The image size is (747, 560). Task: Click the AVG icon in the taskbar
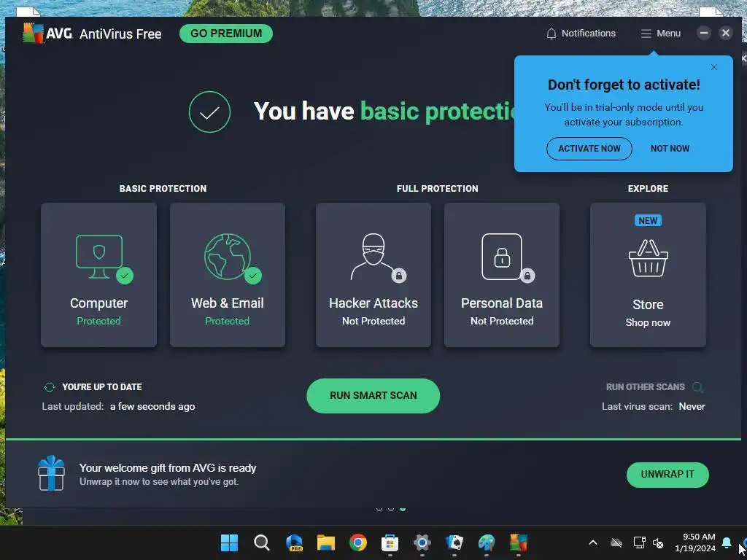(519, 542)
